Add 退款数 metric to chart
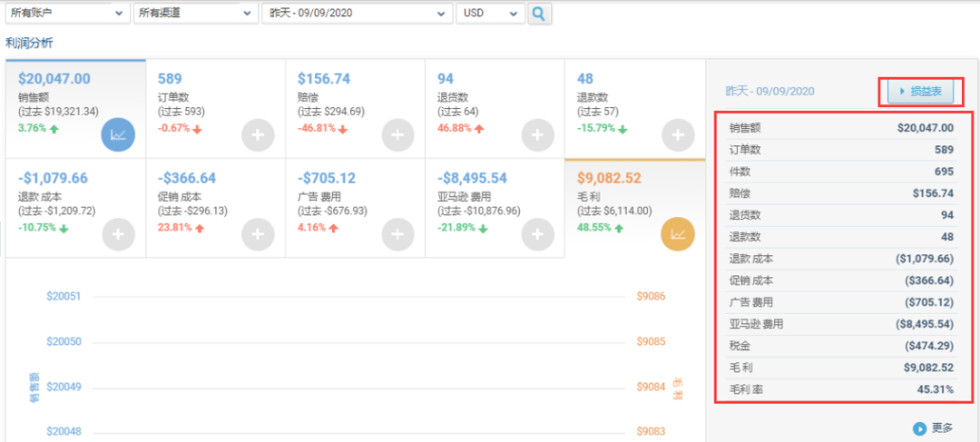 pyautogui.click(x=677, y=134)
